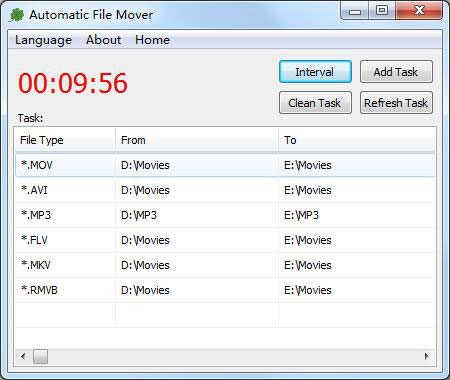Click the To column header

357,140
